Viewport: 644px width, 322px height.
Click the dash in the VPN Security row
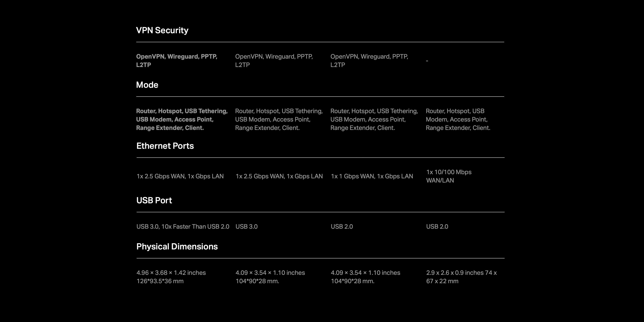coord(427,61)
